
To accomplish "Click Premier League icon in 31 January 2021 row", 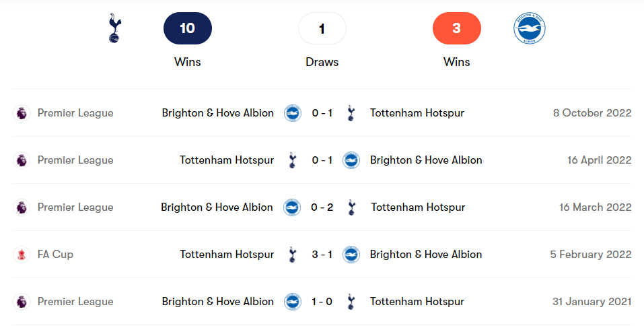I will pyautogui.click(x=22, y=302).
